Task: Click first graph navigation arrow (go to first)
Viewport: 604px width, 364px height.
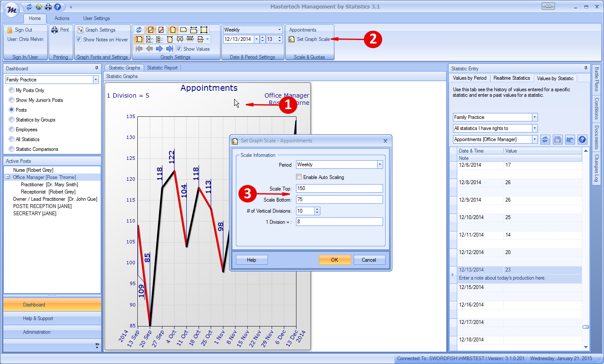Action: click(139, 49)
